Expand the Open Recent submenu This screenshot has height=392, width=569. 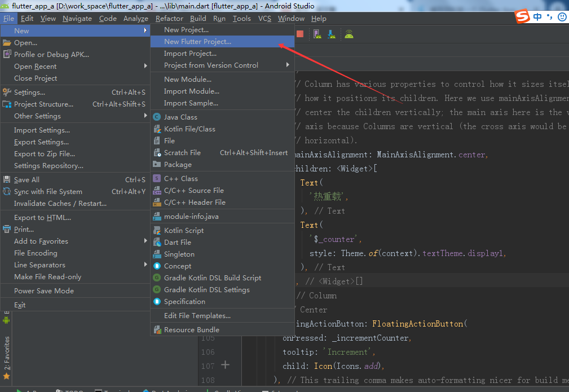(x=75, y=67)
